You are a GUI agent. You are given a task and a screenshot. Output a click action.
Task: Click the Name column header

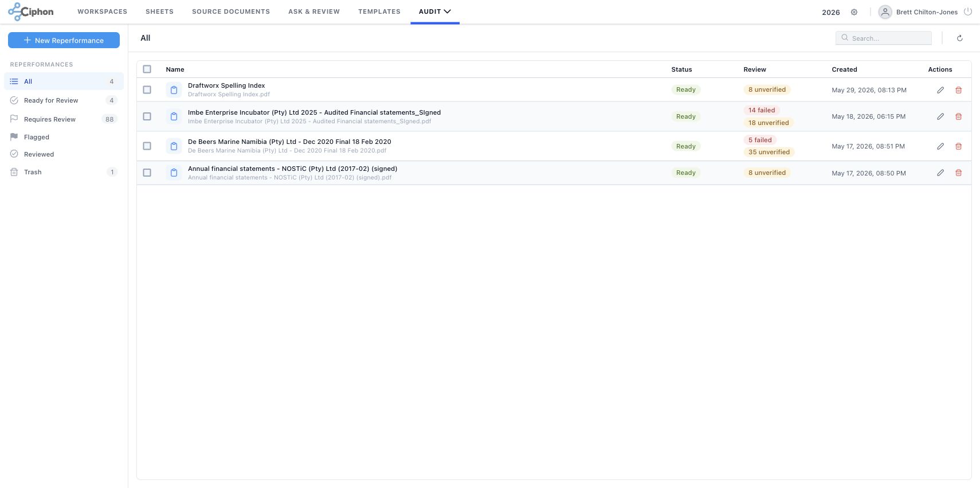click(175, 69)
